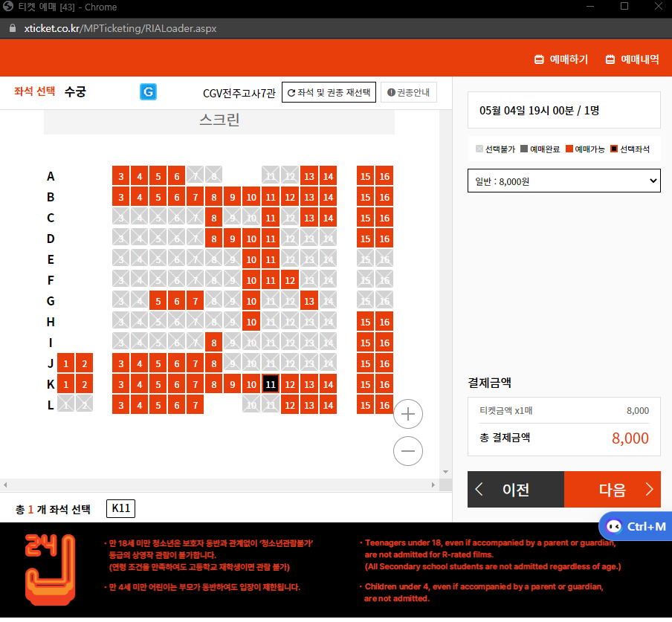This screenshot has height=622, width=672.
Task: Click the G rating icon
Action: click(x=148, y=91)
